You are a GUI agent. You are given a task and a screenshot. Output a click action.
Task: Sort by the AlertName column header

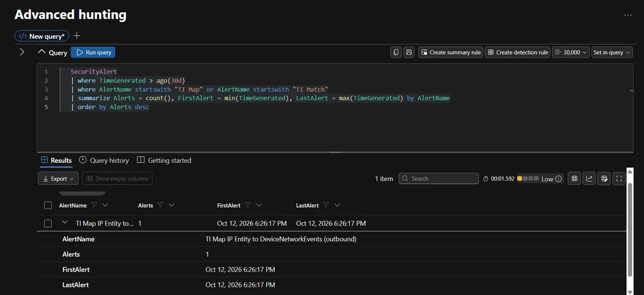72,205
